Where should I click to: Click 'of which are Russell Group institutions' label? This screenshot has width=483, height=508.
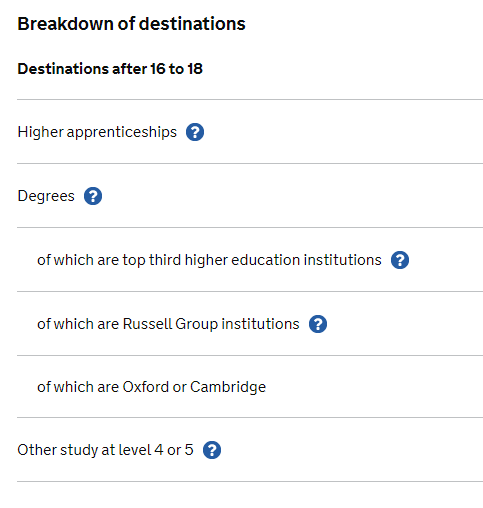168,324
